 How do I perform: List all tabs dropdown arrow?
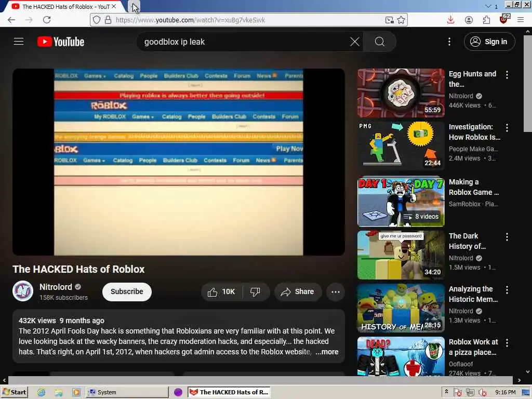[488, 6]
